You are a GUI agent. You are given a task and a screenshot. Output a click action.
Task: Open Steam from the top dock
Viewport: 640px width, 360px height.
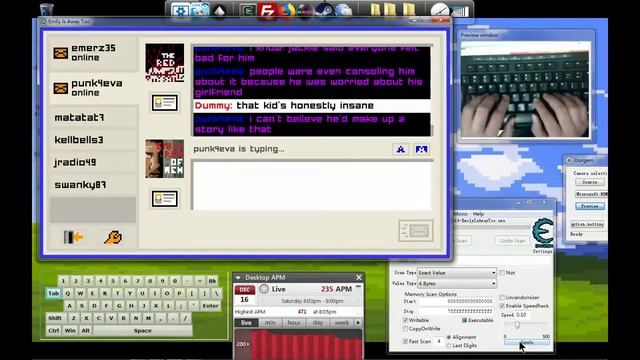point(324,10)
